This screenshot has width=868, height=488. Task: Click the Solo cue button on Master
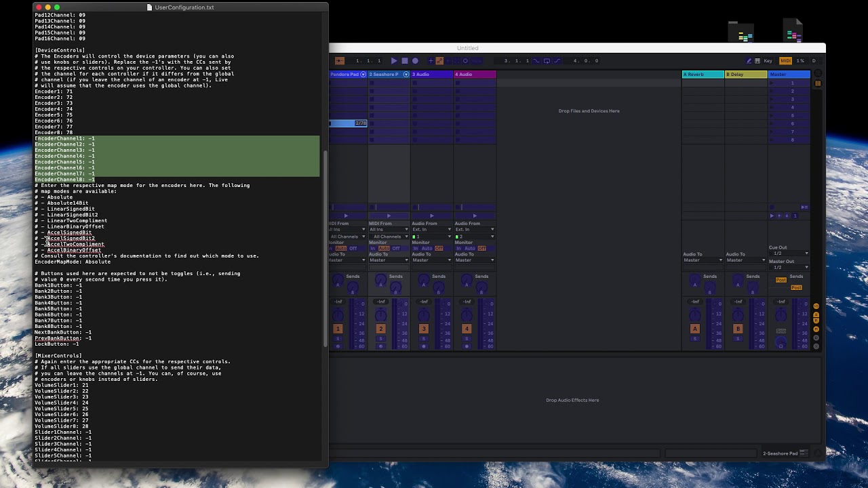tap(781, 331)
